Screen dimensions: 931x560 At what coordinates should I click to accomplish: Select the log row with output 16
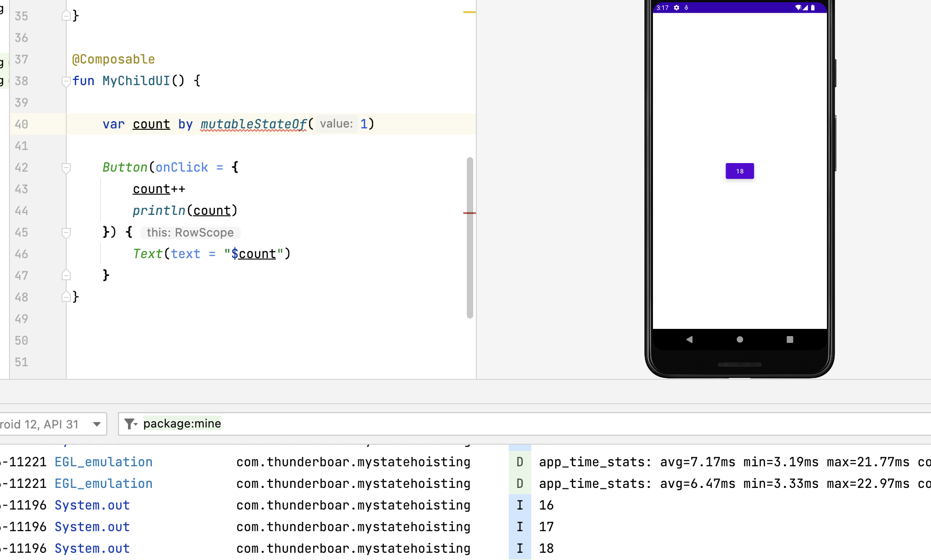[465, 505]
